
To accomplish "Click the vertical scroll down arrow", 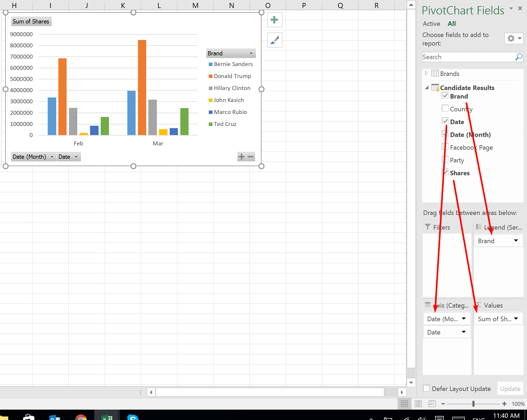I will pyautogui.click(x=411, y=383).
